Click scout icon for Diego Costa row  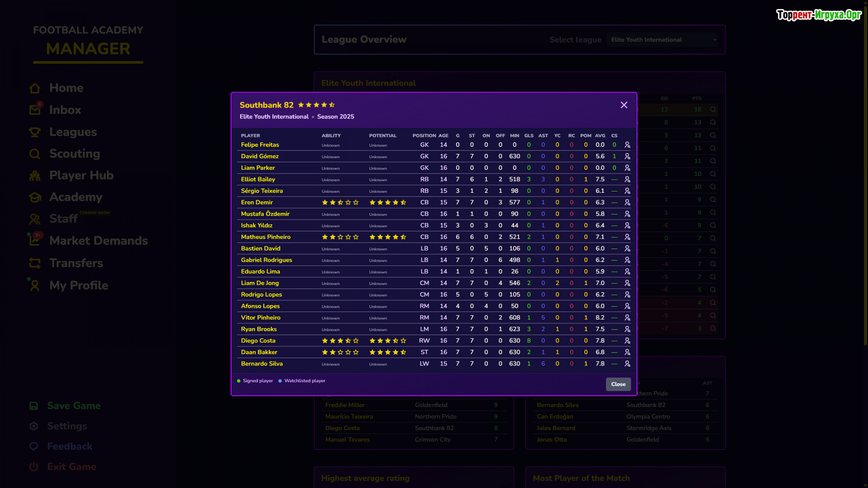tap(627, 341)
